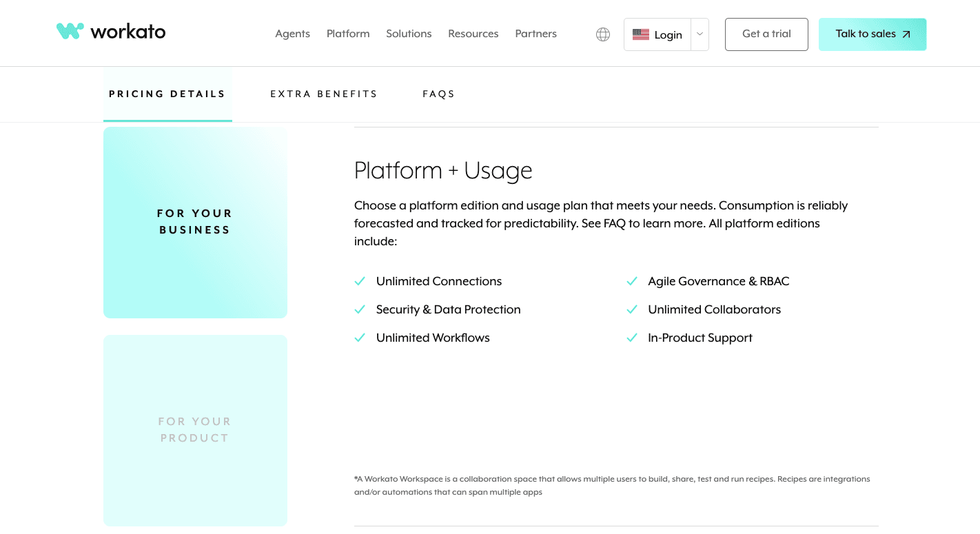Open the Agents menu item
Image resolution: width=980 pixels, height=534 pixels.
[x=292, y=34]
